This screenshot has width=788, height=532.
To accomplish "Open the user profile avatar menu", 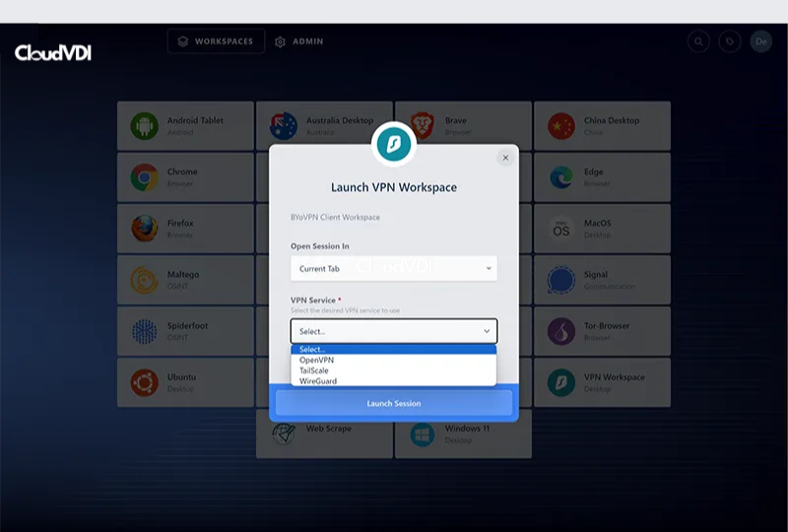I will 760,41.
